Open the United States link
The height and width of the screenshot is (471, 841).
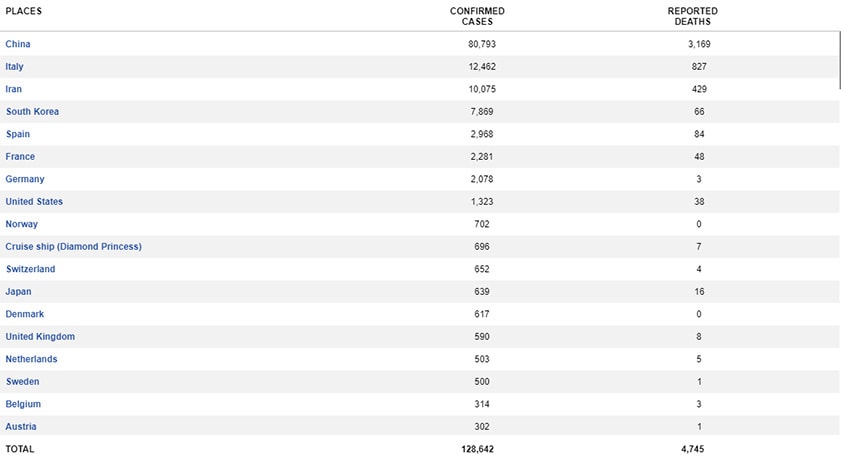(34, 202)
